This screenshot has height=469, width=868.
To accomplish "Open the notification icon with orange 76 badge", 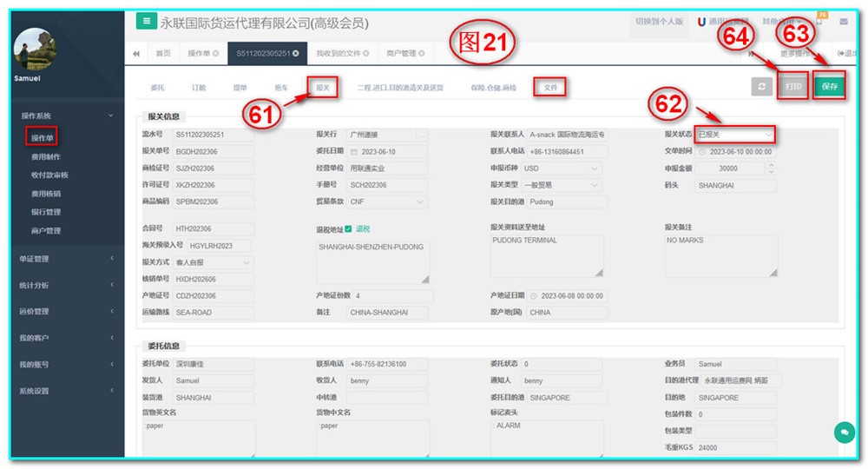I will pos(820,19).
